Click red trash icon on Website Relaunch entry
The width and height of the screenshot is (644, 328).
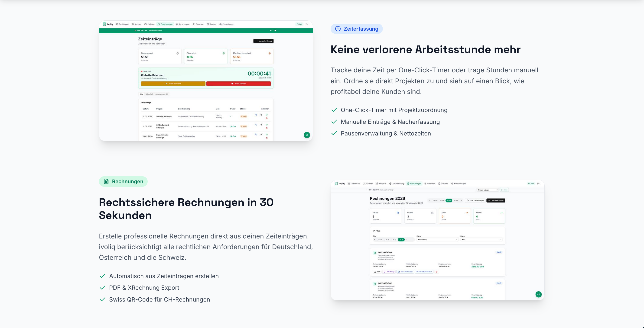(x=267, y=118)
